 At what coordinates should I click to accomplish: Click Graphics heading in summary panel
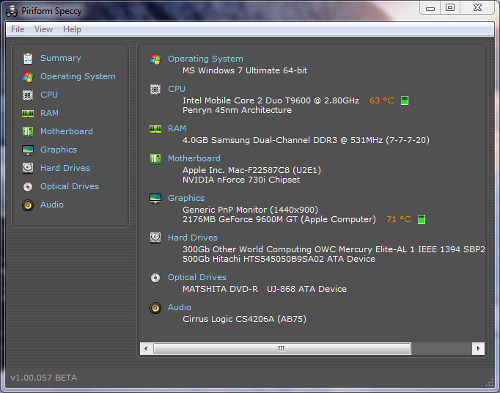coord(186,198)
